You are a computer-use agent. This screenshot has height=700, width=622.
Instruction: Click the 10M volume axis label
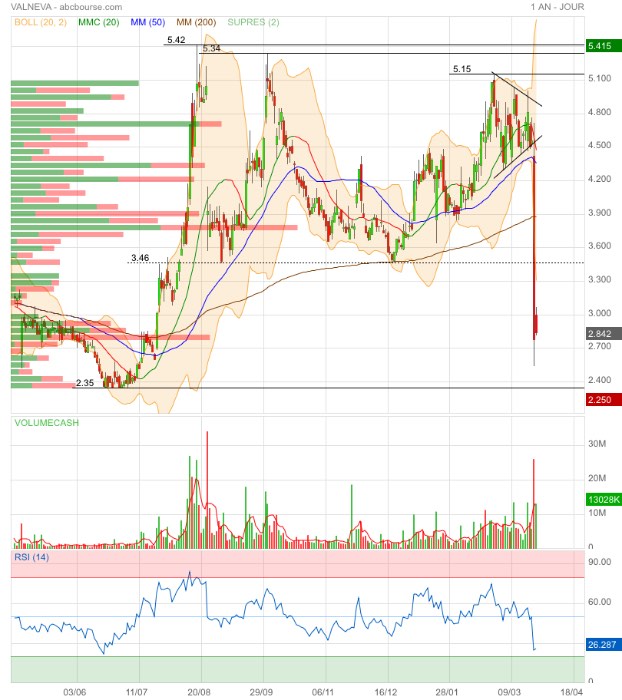click(x=597, y=512)
